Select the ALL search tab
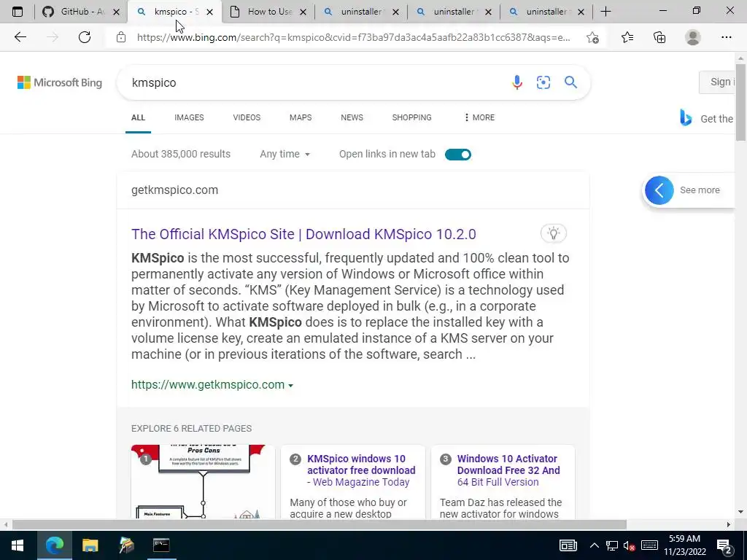Image resolution: width=747 pixels, height=560 pixels. [x=138, y=117]
